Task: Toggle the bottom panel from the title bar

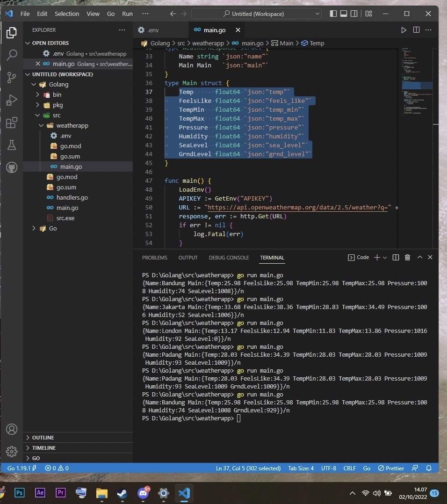Action: (344, 14)
